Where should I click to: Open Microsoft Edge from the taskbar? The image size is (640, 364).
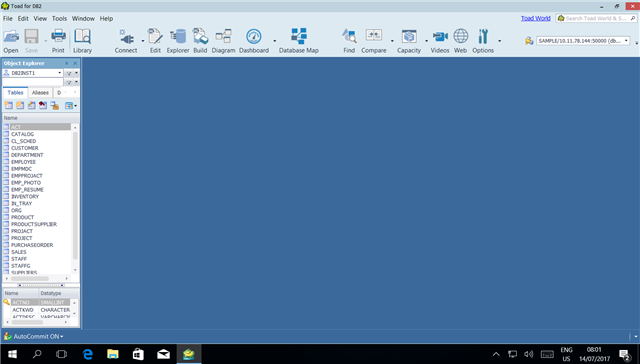[87, 354]
